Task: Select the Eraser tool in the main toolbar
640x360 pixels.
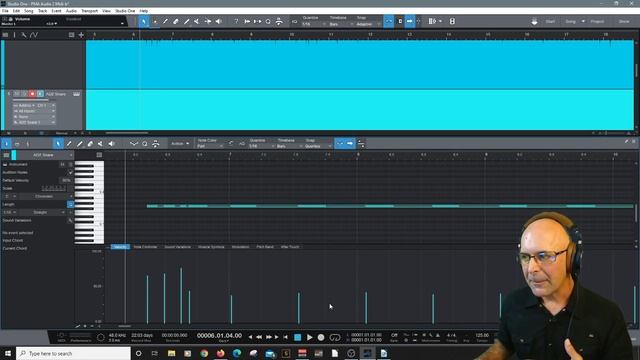Action: [x=176, y=21]
